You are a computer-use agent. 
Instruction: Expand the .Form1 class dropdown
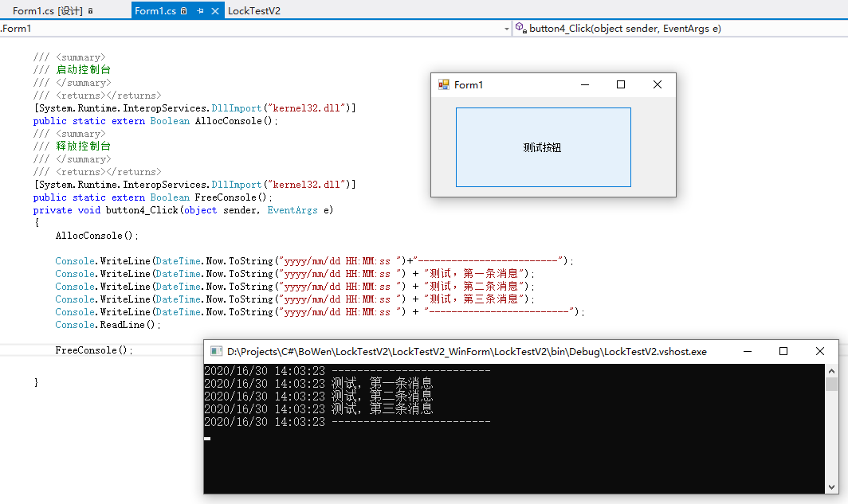(x=507, y=29)
